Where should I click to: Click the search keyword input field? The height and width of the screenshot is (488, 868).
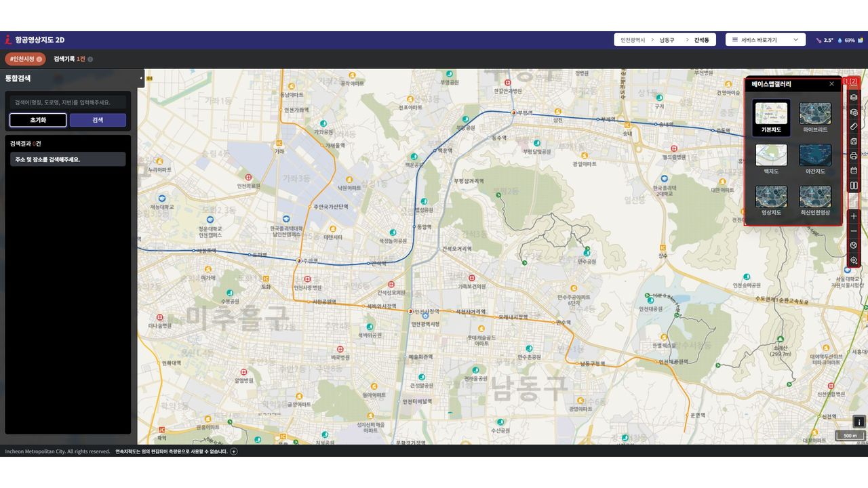click(68, 102)
